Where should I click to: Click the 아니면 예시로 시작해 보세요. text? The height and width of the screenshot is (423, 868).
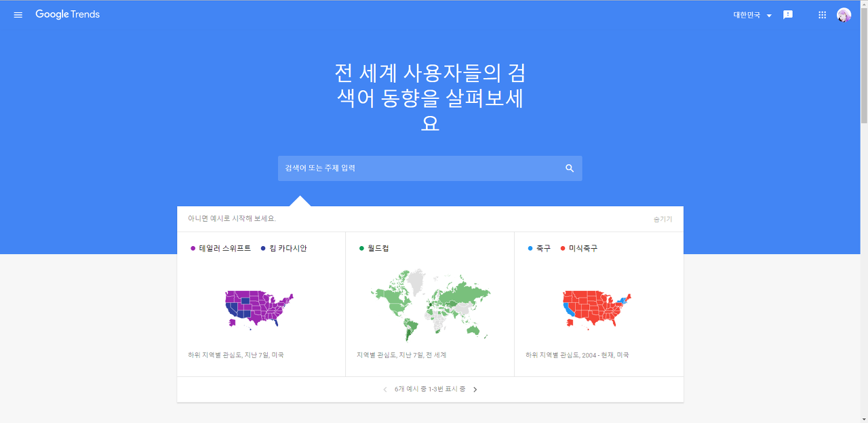pos(232,219)
